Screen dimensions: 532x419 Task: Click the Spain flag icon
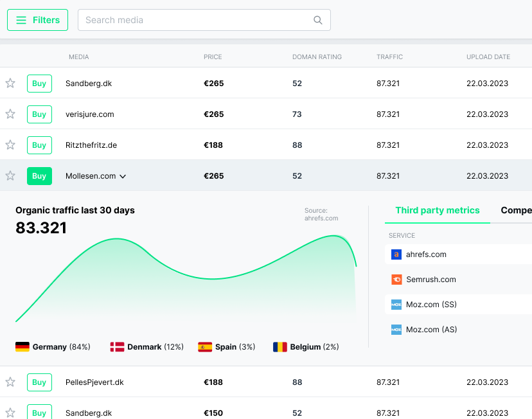205,347
